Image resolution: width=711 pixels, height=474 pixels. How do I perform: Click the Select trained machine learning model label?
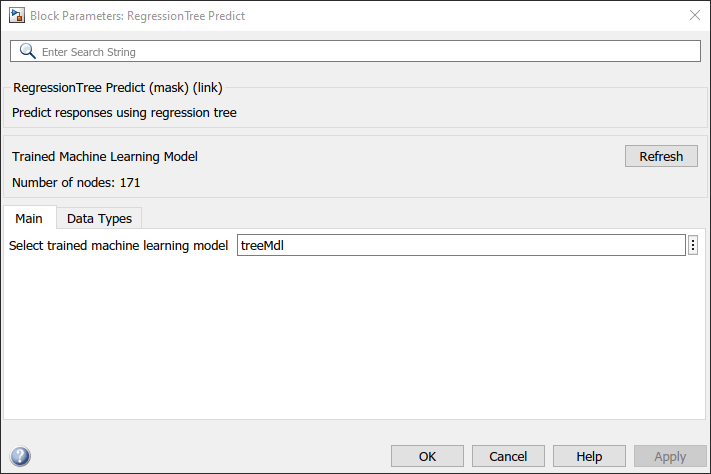click(x=119, y=246)
